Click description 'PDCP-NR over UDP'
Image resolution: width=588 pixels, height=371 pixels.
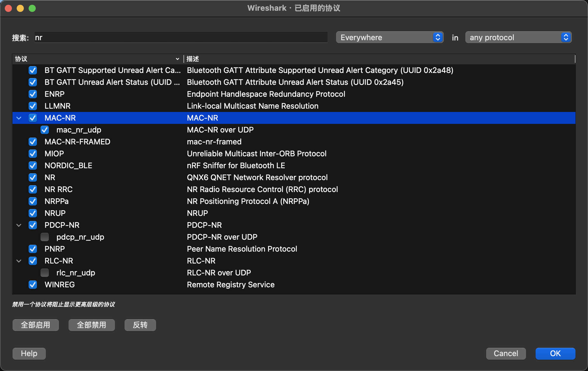click(x=222, y=237)
